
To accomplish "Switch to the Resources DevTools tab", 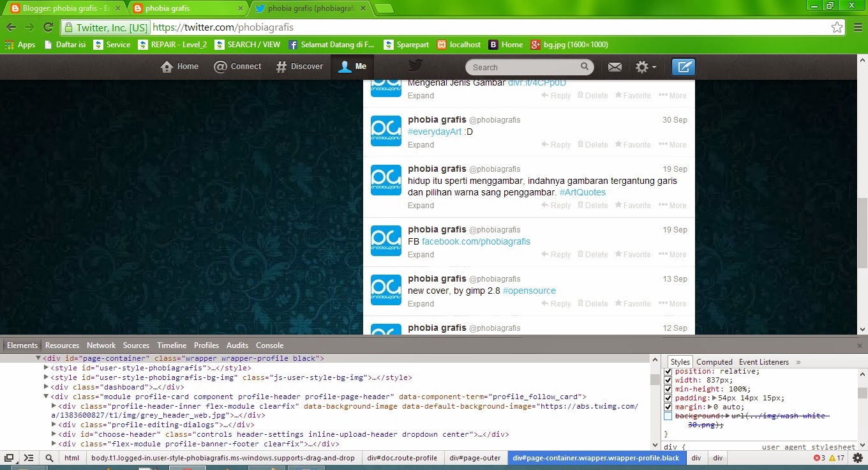I will (62, 345).
